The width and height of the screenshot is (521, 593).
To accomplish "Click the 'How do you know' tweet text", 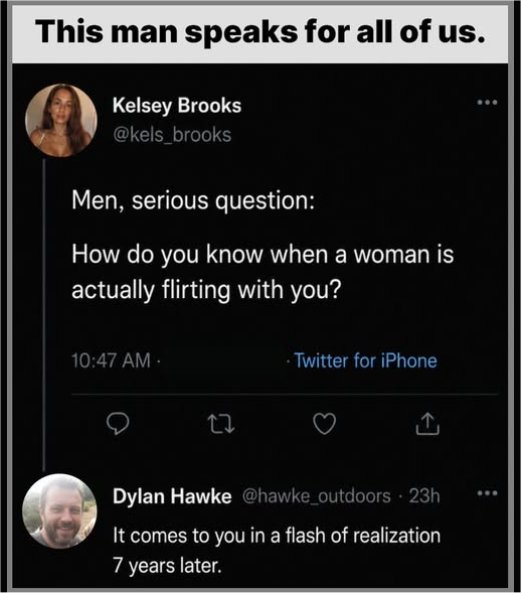I will (262, 272).
